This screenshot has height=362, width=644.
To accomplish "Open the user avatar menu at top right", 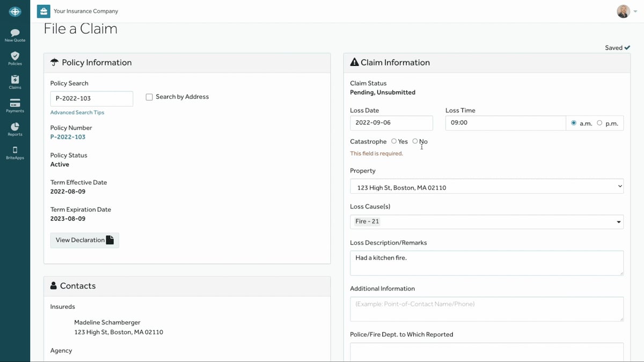I will click(623, 11).
